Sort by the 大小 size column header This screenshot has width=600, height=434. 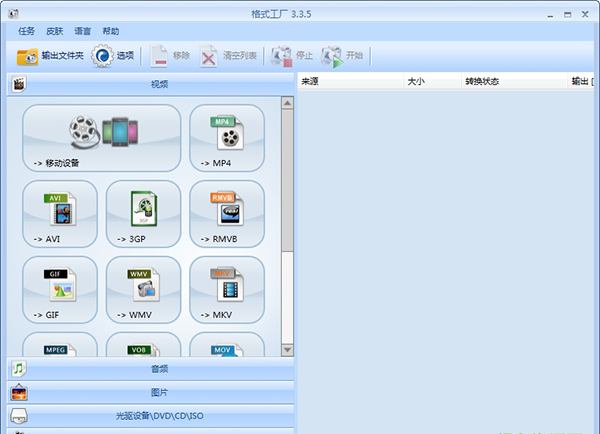(432, 81)
